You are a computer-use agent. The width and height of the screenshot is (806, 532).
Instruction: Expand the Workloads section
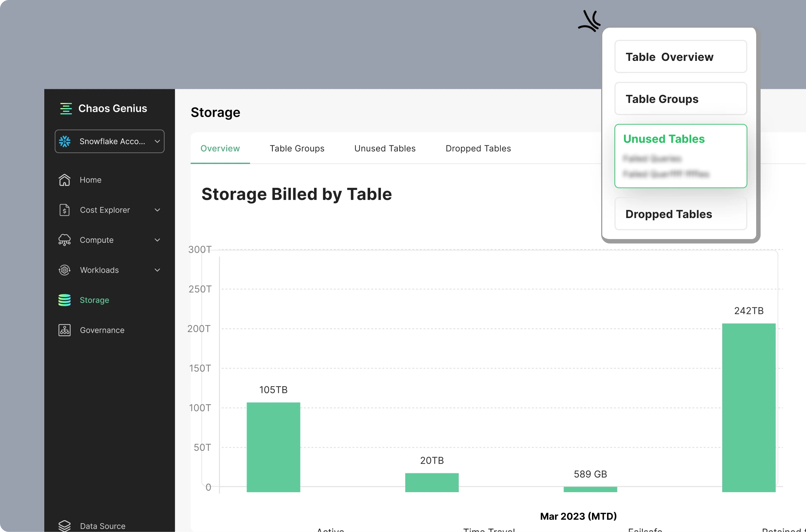coord(157,270)
